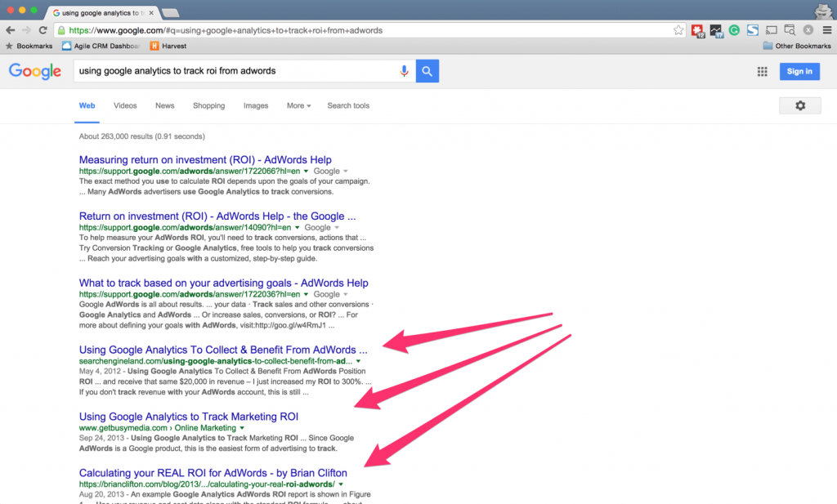Open a new browser tab
Screen dimensions: 837x504
(170, 13)
